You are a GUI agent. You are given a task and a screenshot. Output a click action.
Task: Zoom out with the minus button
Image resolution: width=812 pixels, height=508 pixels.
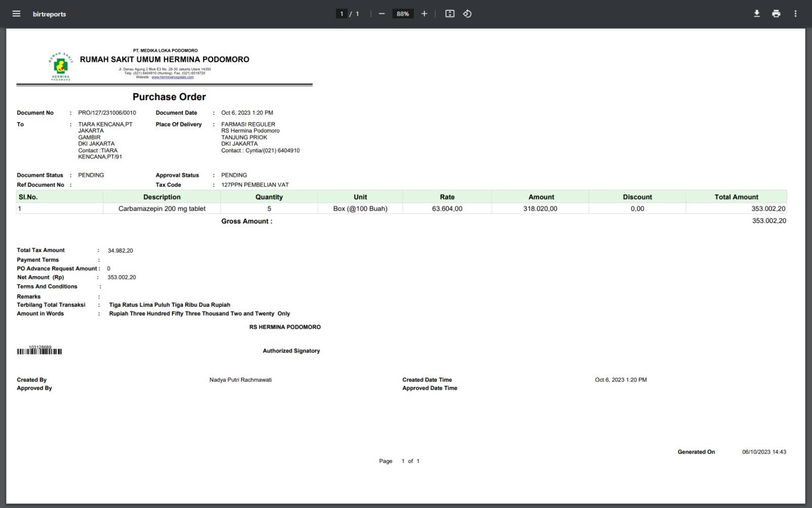(382, 14)
